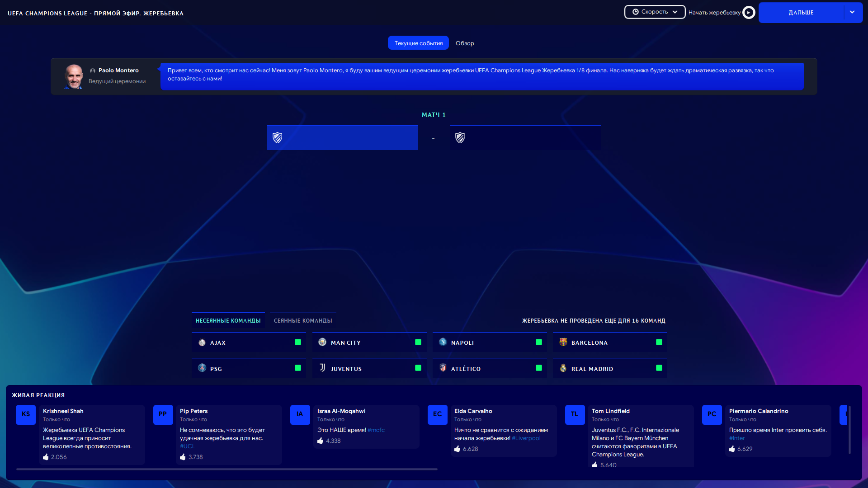
Task: Like Pip Peters' post with thumbs-up
Action: click(x=183, y=457)
